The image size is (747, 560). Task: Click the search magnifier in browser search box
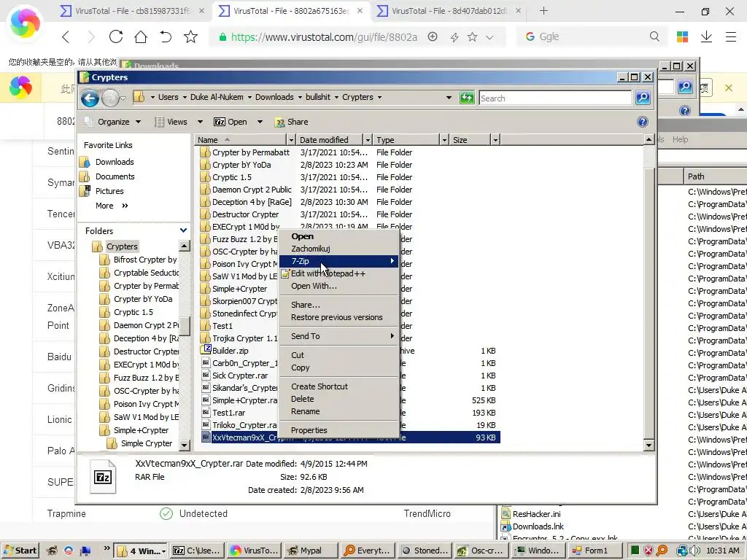(x=654, y=36)
